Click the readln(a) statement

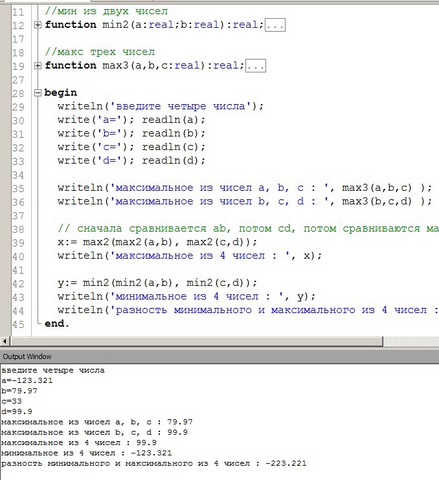(174, 120)
